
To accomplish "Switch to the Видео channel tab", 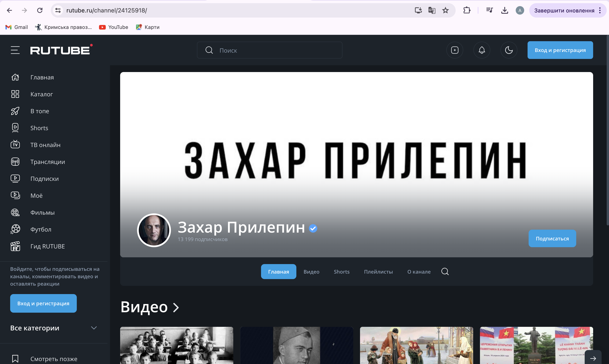I will pyautogui.click(x=311, y=271).
